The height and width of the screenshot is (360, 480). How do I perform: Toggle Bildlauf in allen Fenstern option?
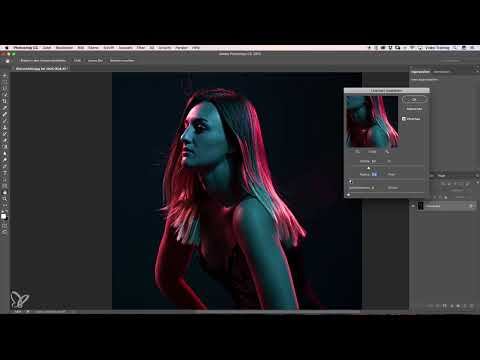[44, 60]
